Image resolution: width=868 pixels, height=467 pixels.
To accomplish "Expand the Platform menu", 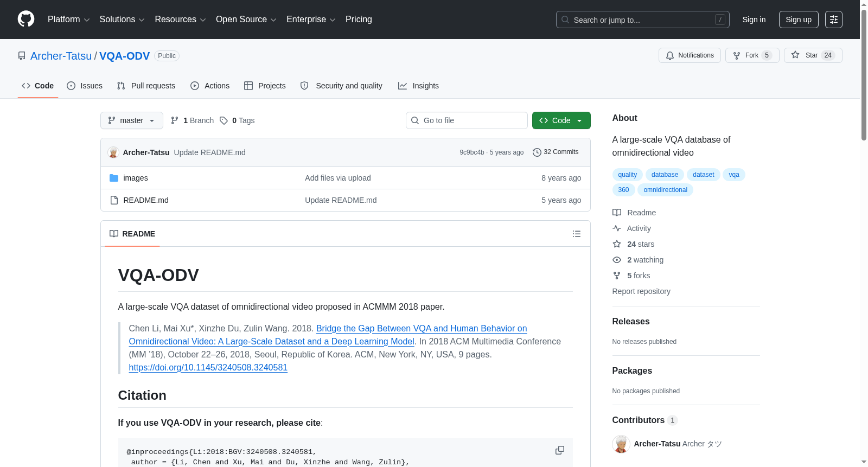I will pyautogui.click(x=68, y=20).
